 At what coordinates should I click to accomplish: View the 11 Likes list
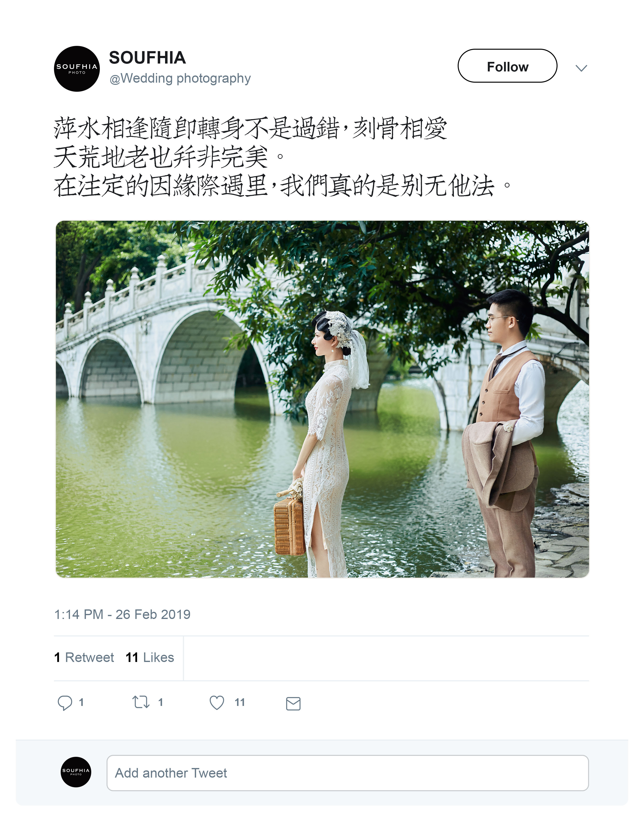click(150, 657)
